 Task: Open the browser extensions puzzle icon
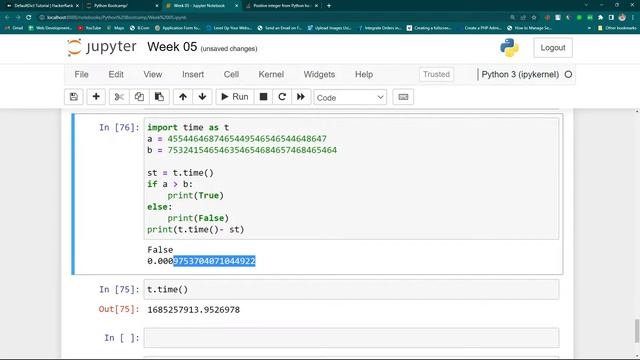pyautogui.click(x=600, y=18)
